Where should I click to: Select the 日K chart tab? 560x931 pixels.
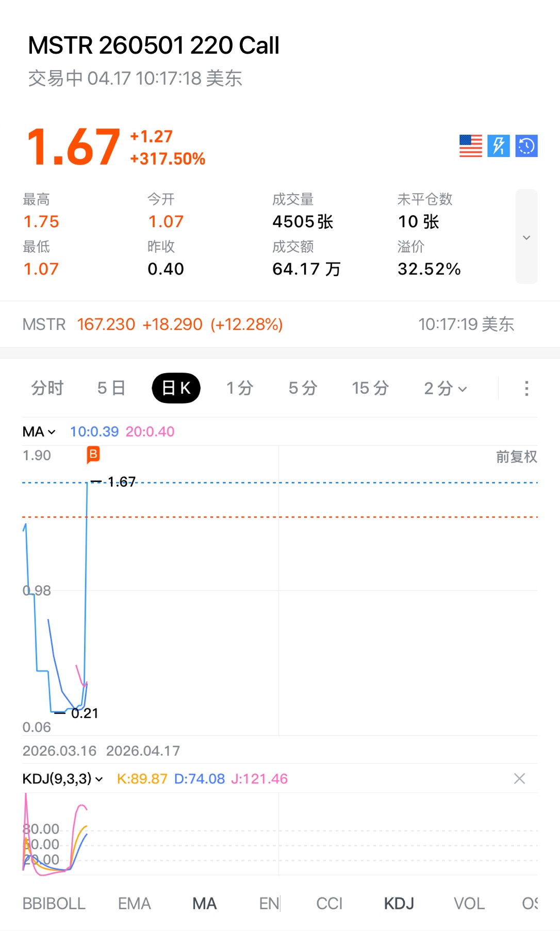pyautogui.click(x=176, y=388)
